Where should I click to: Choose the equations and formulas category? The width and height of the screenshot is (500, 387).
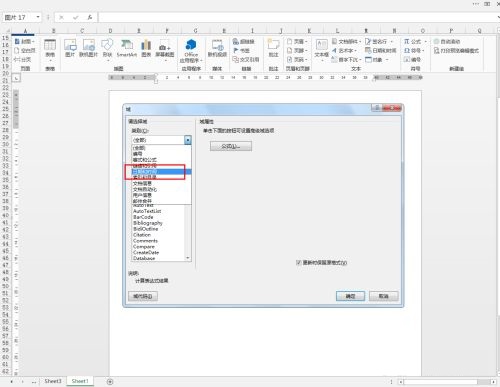[x=162, y=160]
